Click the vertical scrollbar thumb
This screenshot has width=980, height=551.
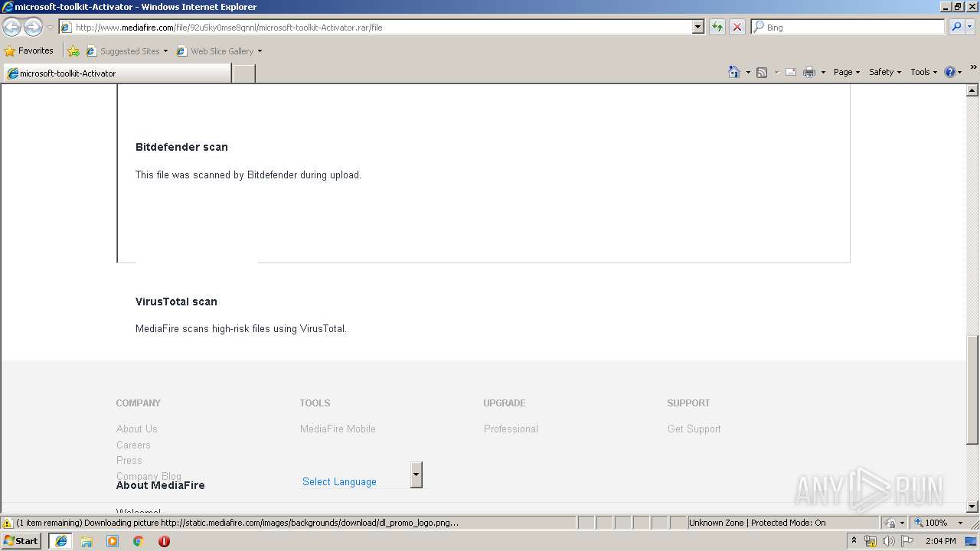point(972,390)
